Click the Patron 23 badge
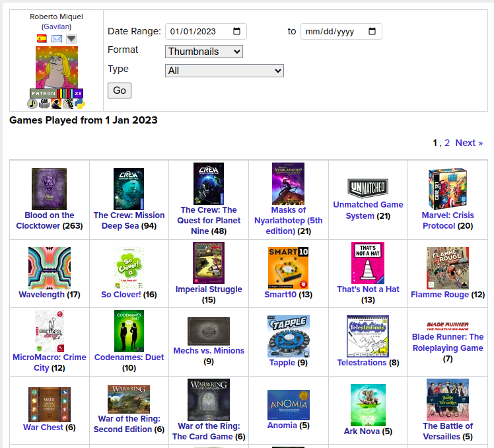 coord(57,93)
